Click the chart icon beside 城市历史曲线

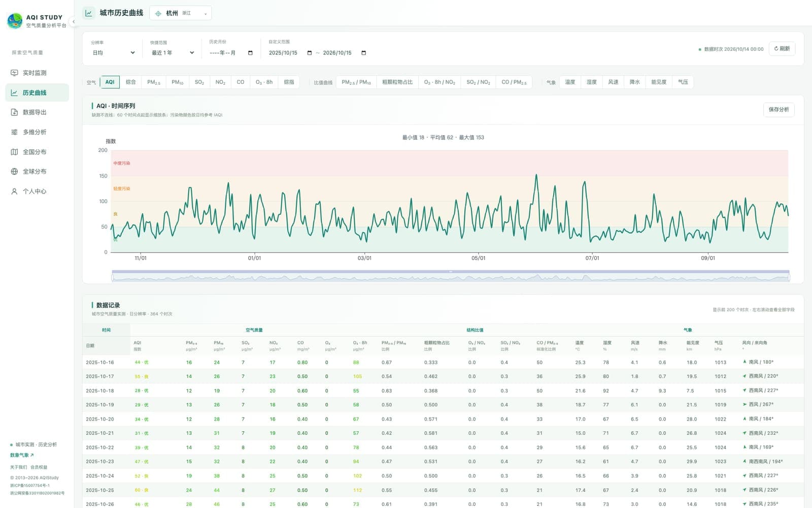[x=88, y=13]
